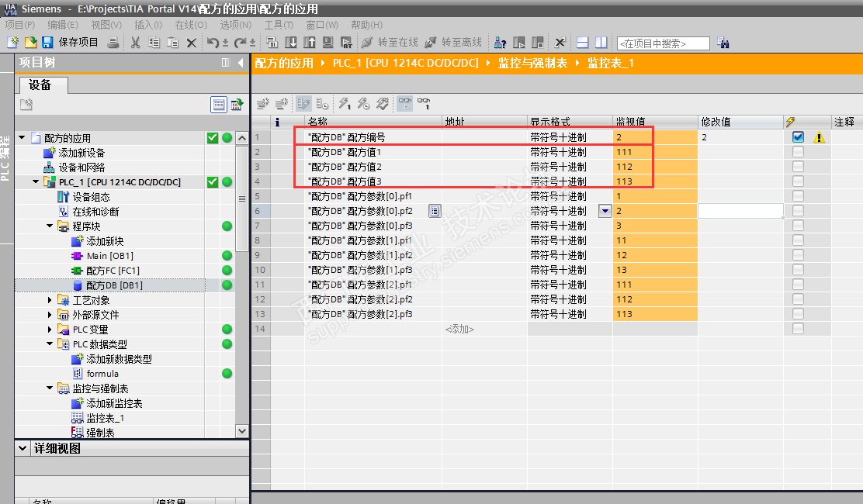863x504 pixels.
Task: Click Monitor once glasses icon
Action: [x=424, y=103]
